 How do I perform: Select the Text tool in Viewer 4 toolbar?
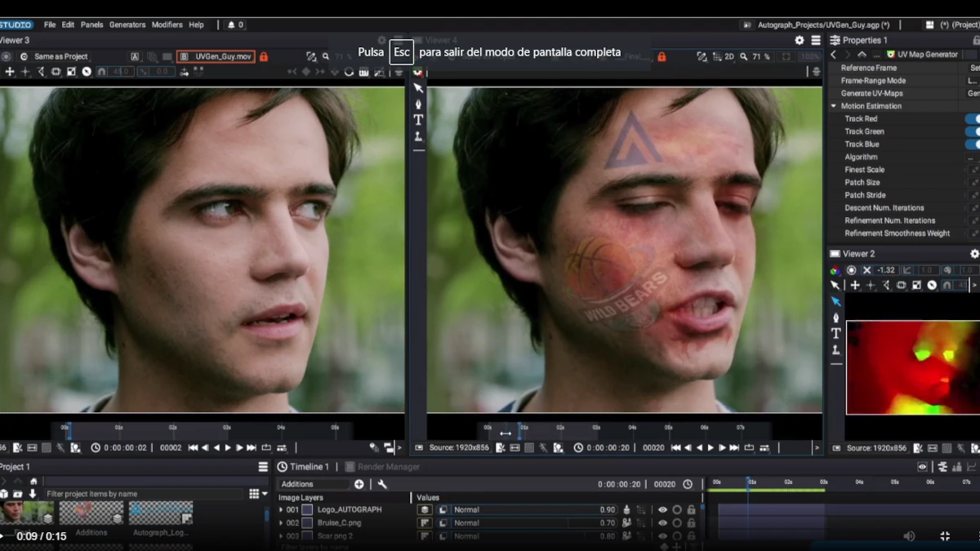pos(418,119)
